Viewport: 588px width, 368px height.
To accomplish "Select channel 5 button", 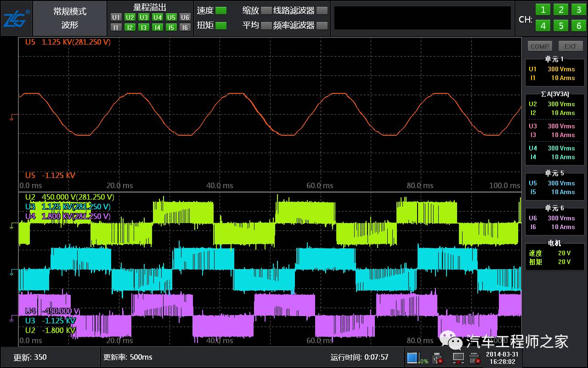I will point(561,26).
